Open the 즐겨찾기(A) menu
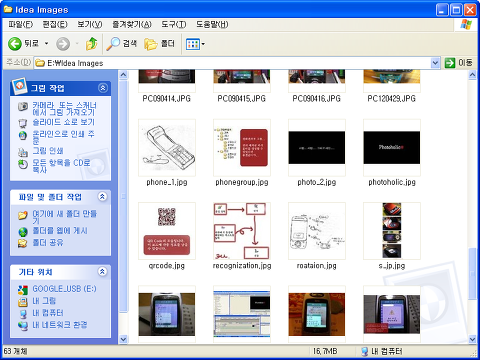Screen dimensions: 480x360 132,24
